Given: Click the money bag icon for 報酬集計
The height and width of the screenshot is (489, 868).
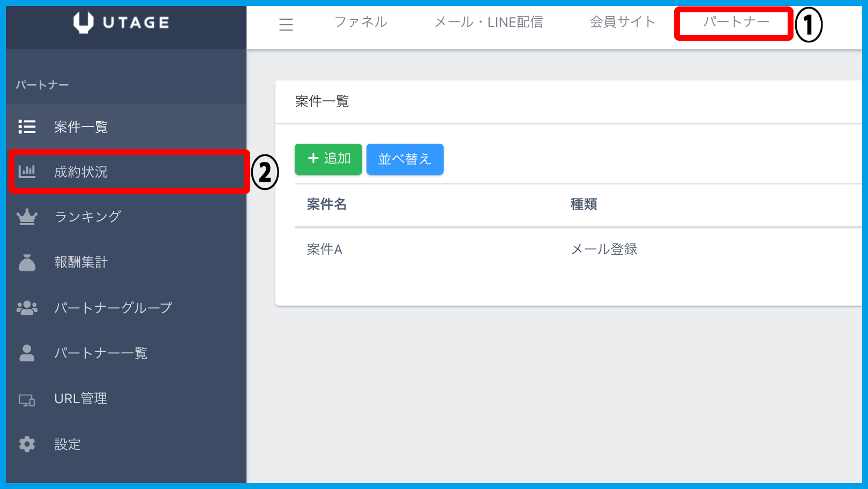Looking at the screenshot, I should pyautogui.click(x=27, y=263).
